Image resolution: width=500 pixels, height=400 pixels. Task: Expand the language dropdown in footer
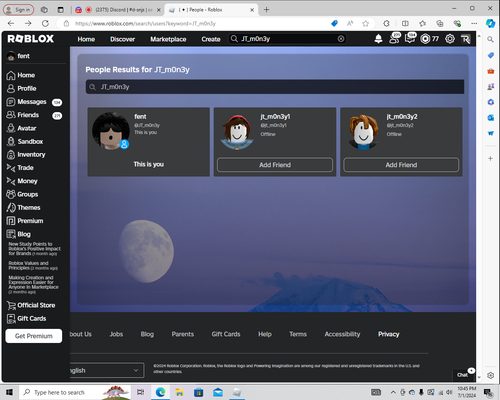[107, 370]
